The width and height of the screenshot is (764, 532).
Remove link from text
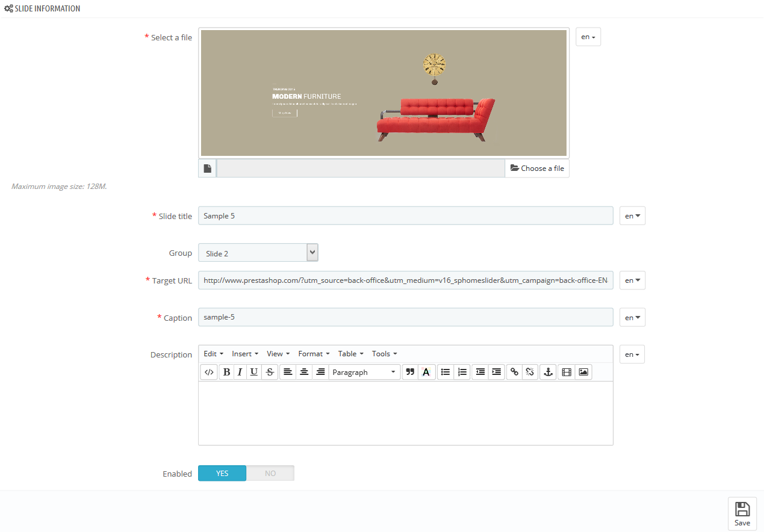tap(530, 372)
